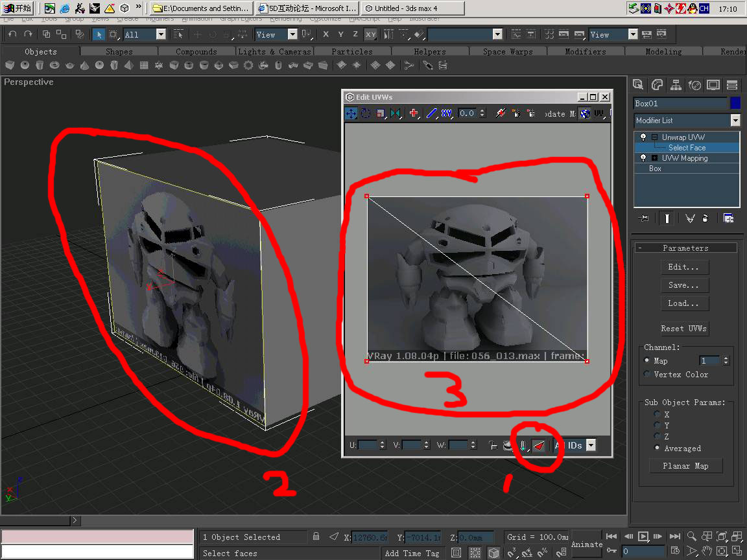
Task: Open the Windows Start button
Action: pyautogui.click(x=17, y=8)
